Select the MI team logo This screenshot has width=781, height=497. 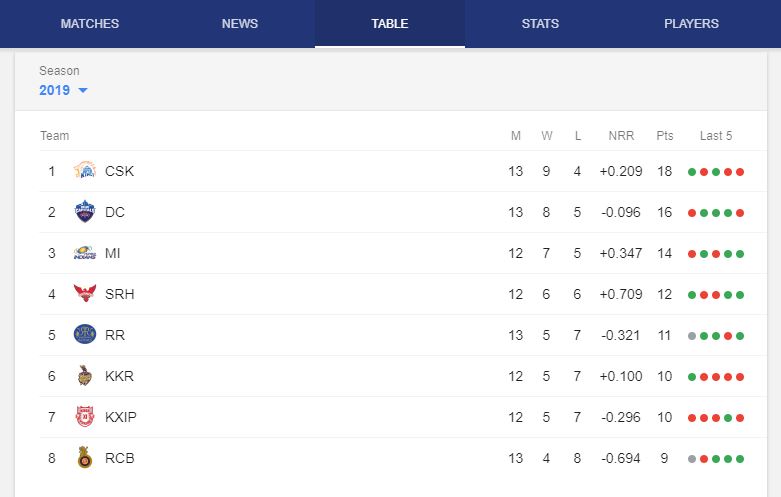85,253
